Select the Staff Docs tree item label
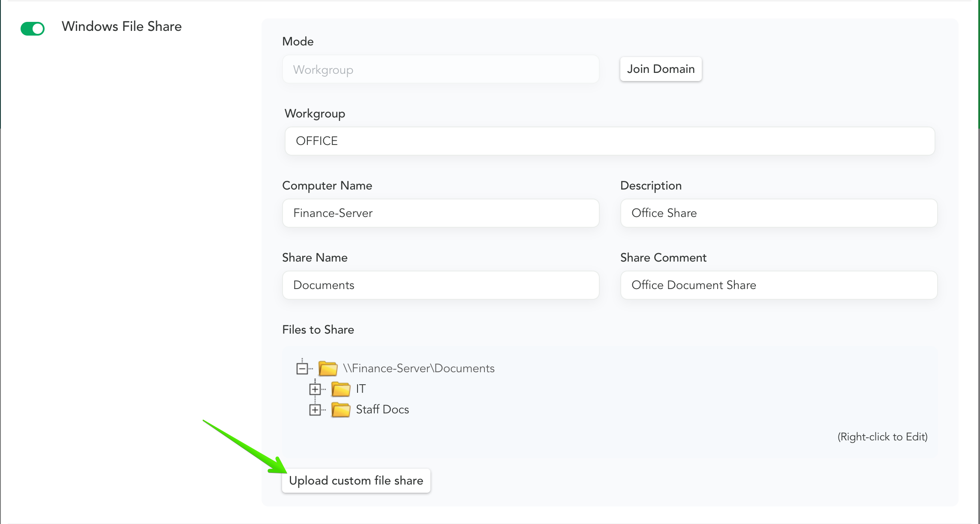This screenshot has width=980, height=524. (382, 410)
